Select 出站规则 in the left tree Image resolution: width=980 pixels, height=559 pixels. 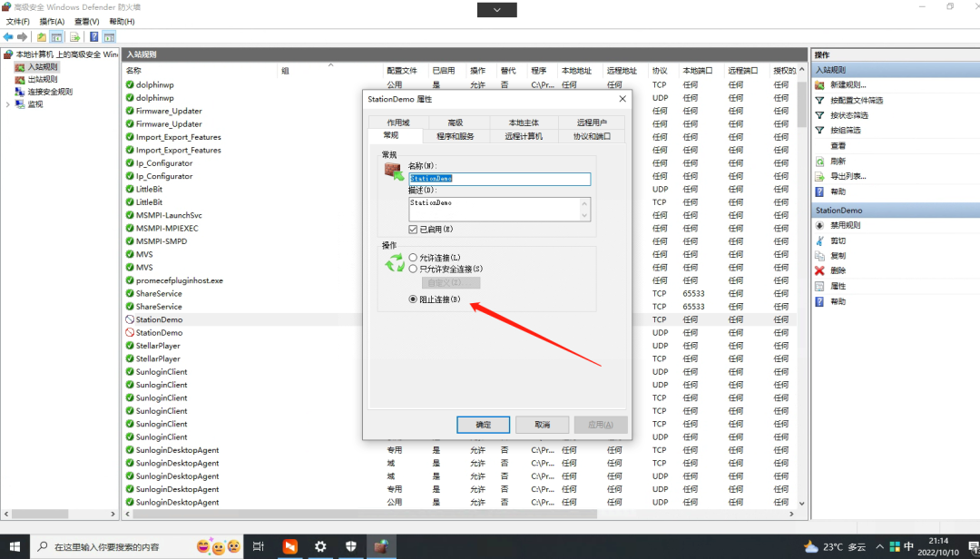43,80
